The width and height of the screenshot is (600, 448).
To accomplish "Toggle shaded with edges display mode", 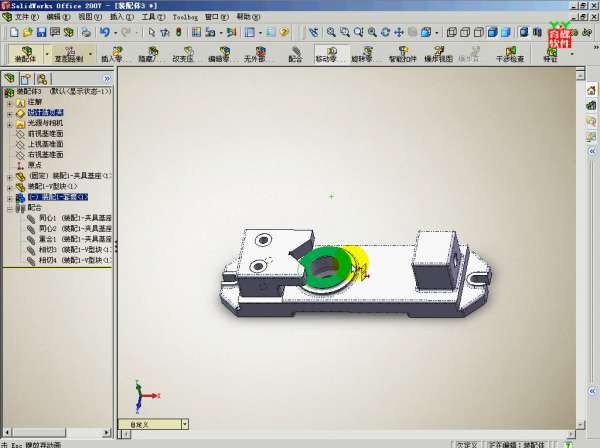I will pyautogui.click(x=492, y=32).
